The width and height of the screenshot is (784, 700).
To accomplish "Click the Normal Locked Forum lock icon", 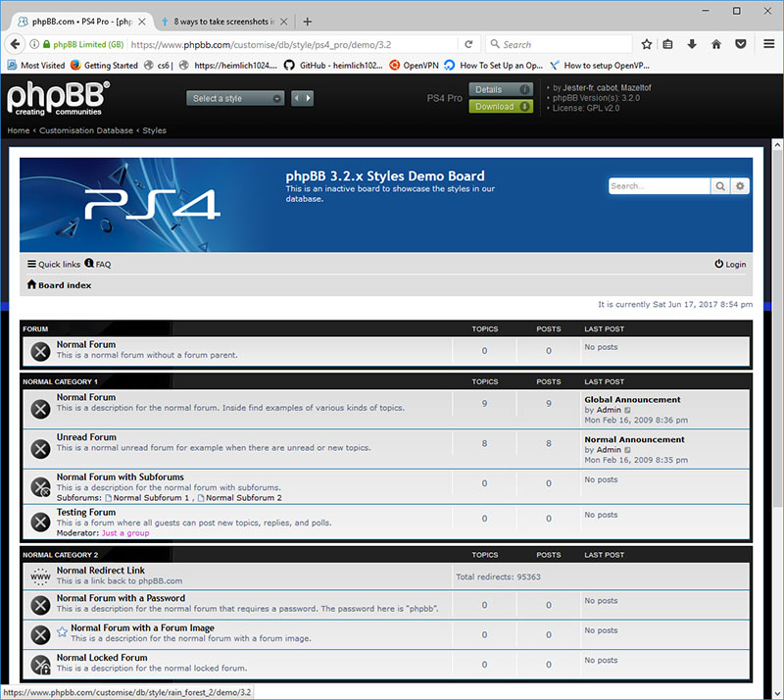I will [x=40, y=665].
